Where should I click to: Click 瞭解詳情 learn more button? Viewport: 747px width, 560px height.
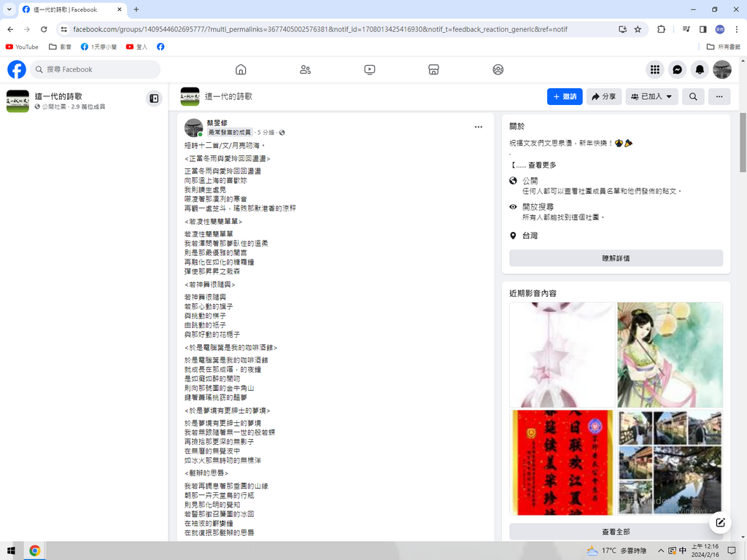(616, 258)
